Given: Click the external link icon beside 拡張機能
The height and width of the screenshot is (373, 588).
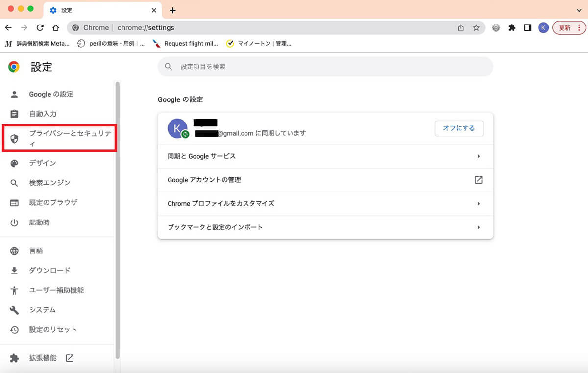Looking at the screenshot, I should pyautogui.click(x=70, y=358).
